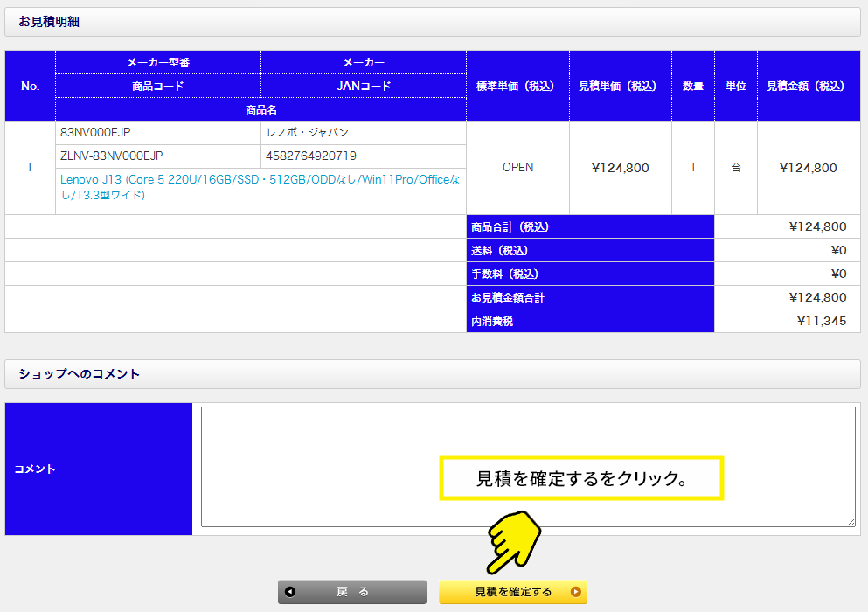Click the 見積を確定する button
This screenshot has height=612, width=868.
[x=512, y=592]
